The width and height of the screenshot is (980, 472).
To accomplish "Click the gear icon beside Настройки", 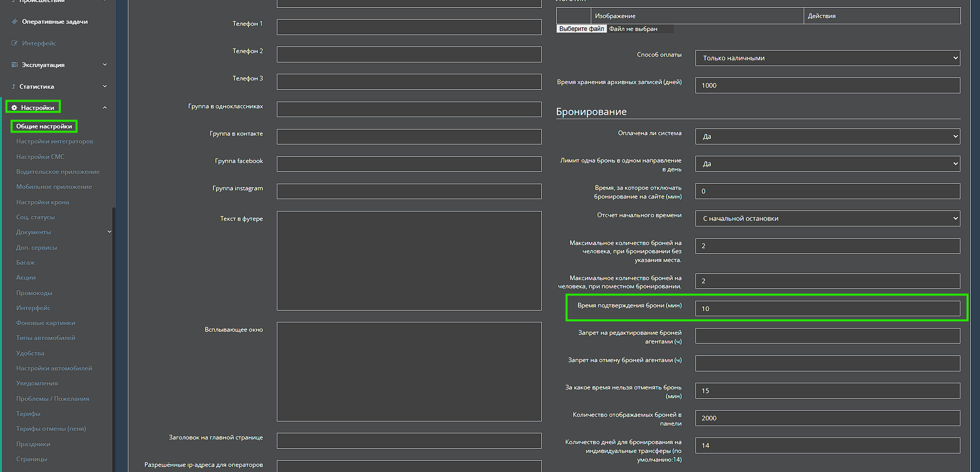I will tap(14, 108).
